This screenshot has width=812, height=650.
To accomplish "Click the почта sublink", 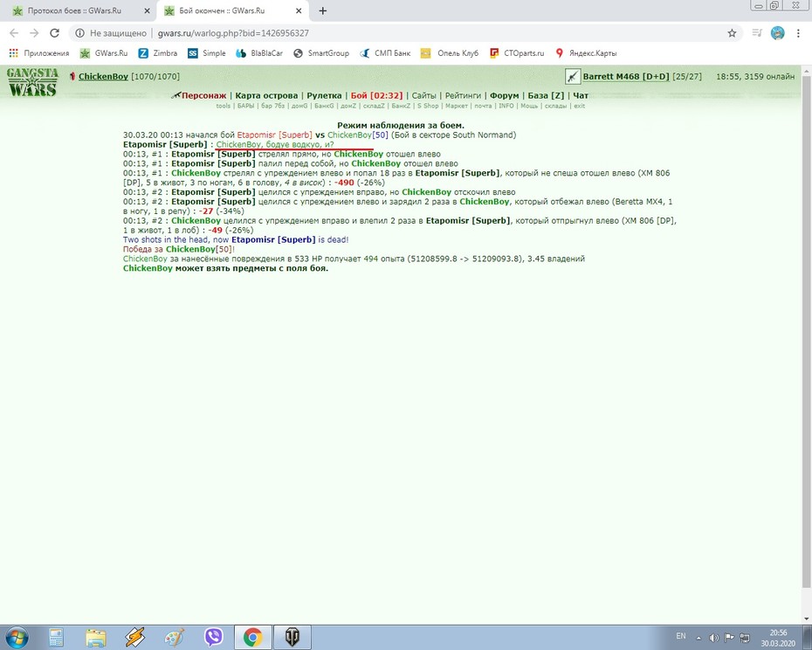I will click(x=483, y=106).
